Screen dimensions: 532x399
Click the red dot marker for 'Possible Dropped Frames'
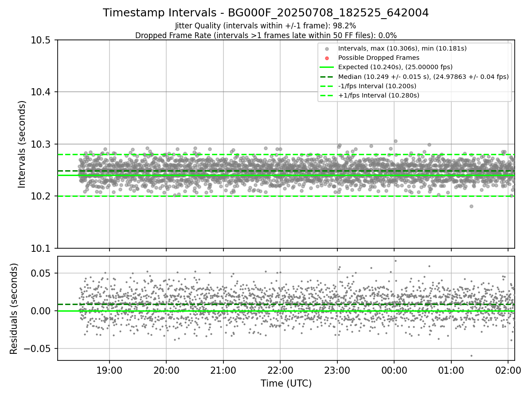(x=327, y=58)
